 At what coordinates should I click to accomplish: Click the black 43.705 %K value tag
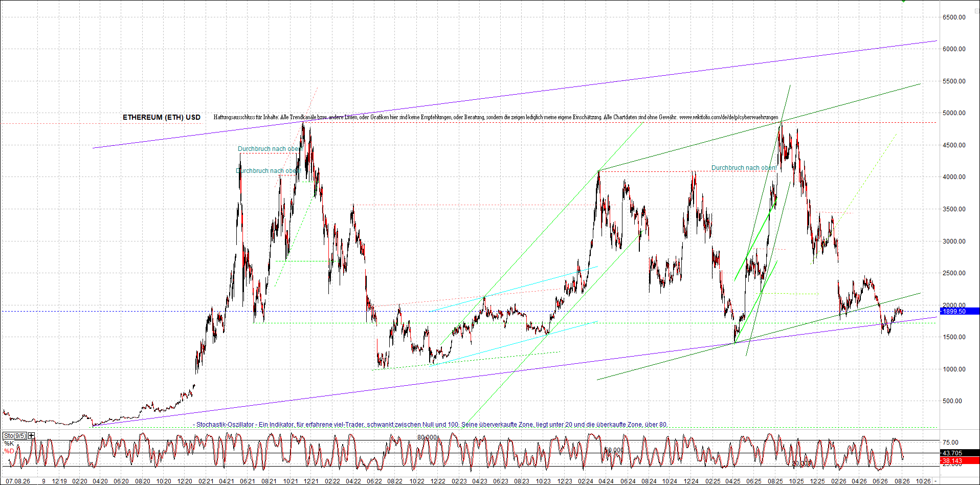point(960,453)
